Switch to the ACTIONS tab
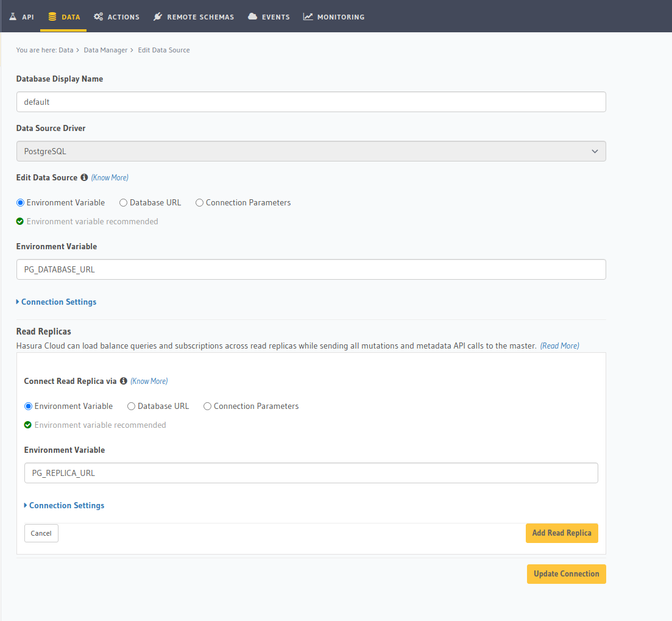 [x=116, y=16]
